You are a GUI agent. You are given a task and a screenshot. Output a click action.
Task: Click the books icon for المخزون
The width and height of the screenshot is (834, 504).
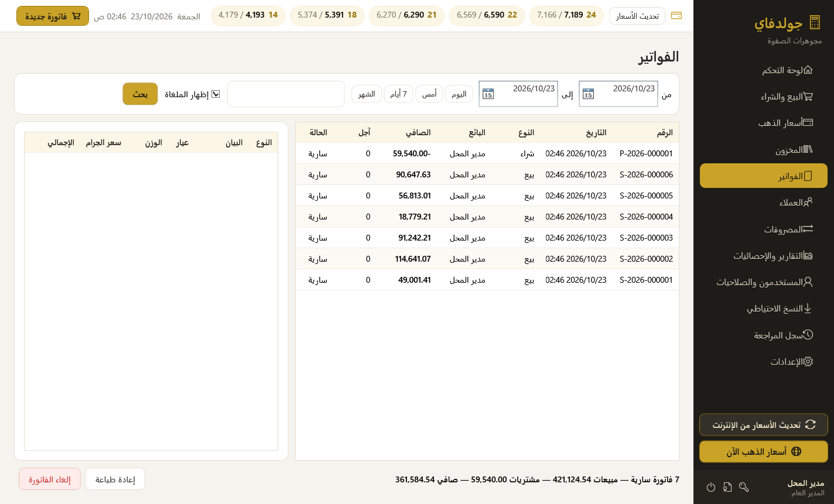tap(808, 150)
